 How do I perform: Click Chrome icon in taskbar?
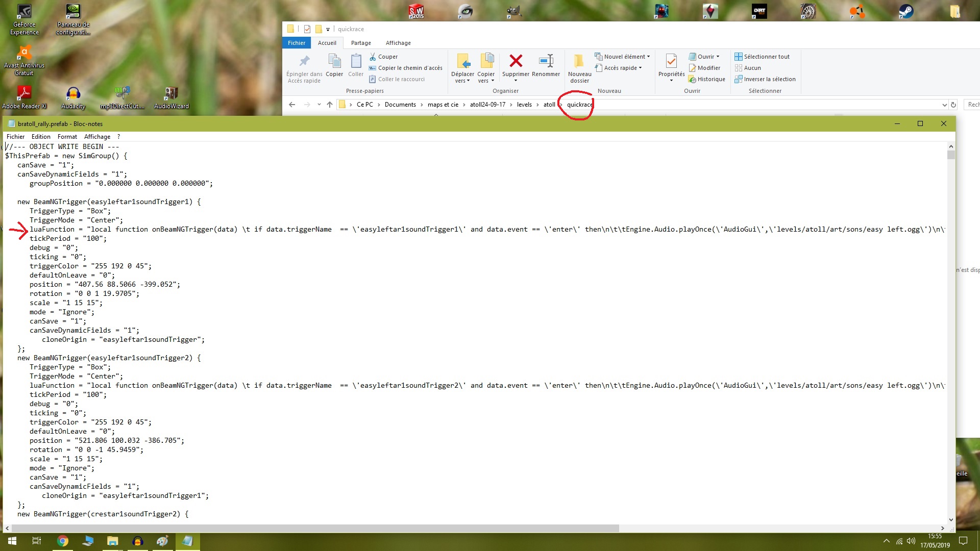pos(63,541)
